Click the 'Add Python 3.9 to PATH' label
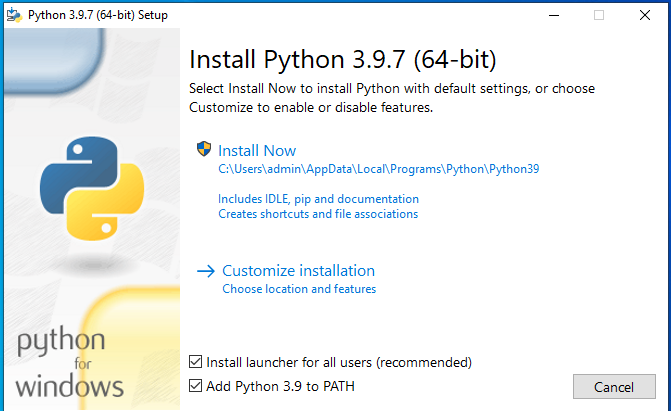Viewport: 671px width, 411px height. pos(280,386)
